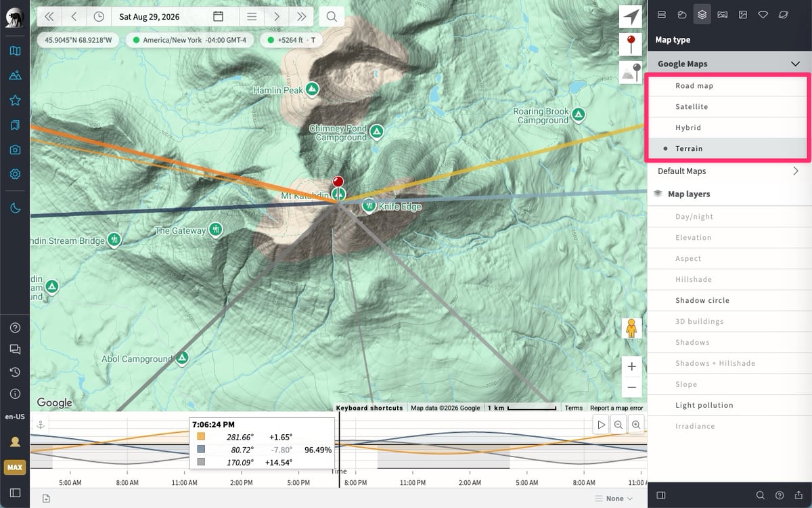
Task: Click coordinates 45.9045°N 68.9218°W pill
Action: (78, 40)
